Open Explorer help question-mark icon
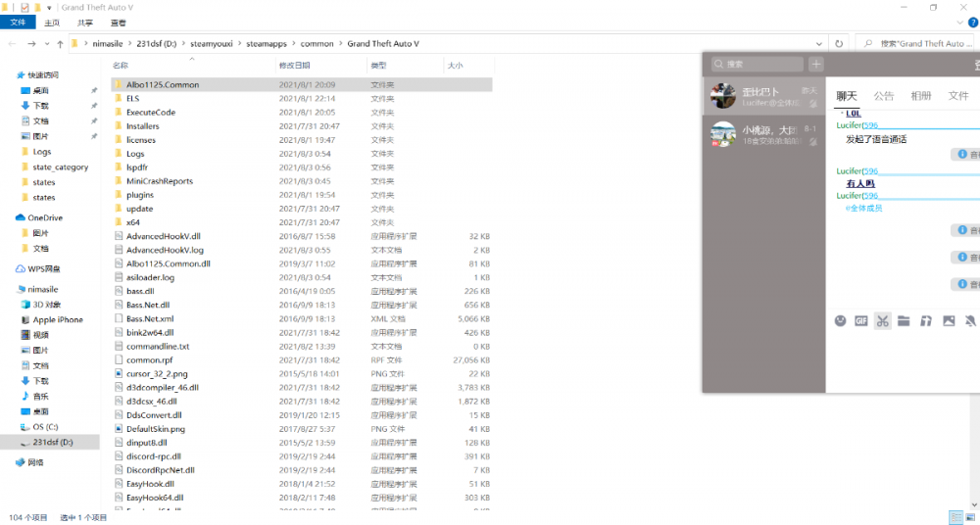The image size is (980, 525). 972,23
